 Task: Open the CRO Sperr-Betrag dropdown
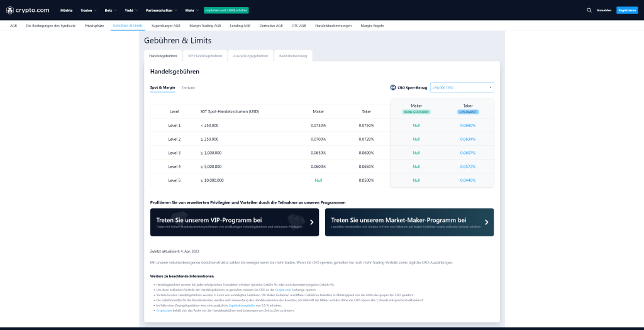click(462, 88)
